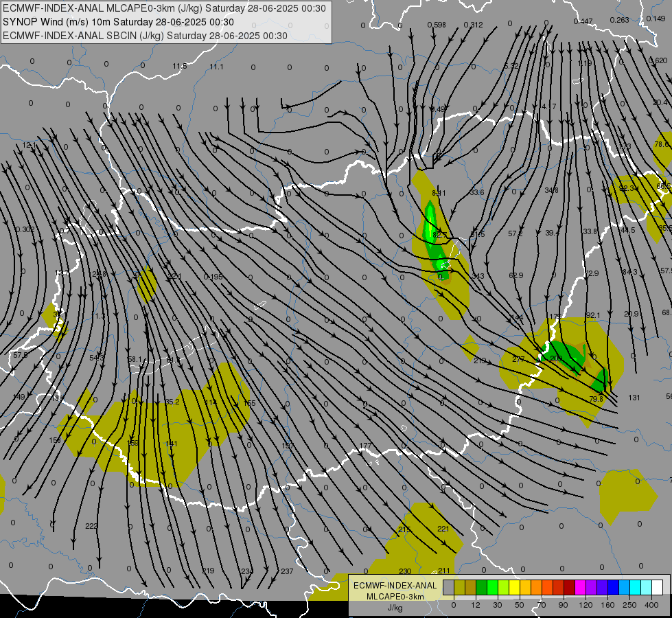Click the pure yellow legend swatch

[x=514, y=587]
